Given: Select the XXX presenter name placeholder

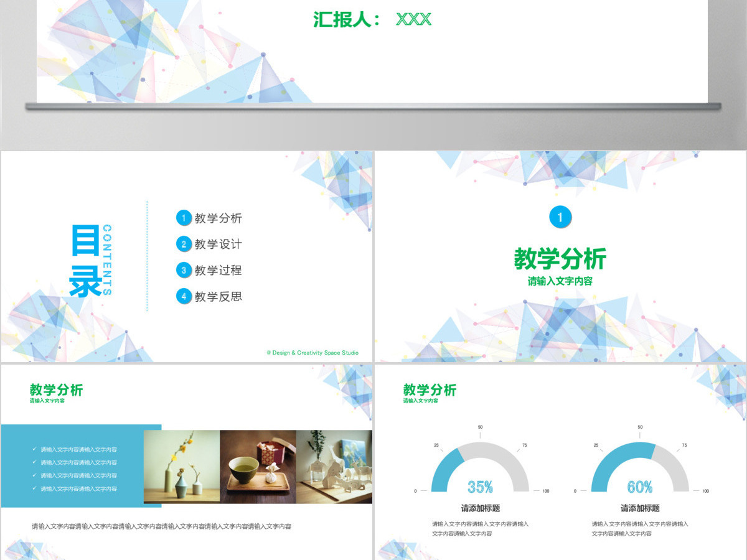Looking at the screenshot, I should (x=413, y=19).
